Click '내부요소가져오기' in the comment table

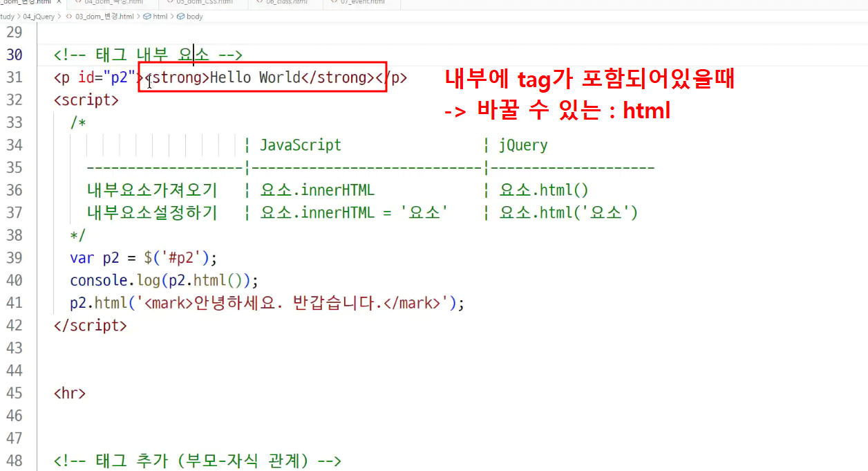152,190
